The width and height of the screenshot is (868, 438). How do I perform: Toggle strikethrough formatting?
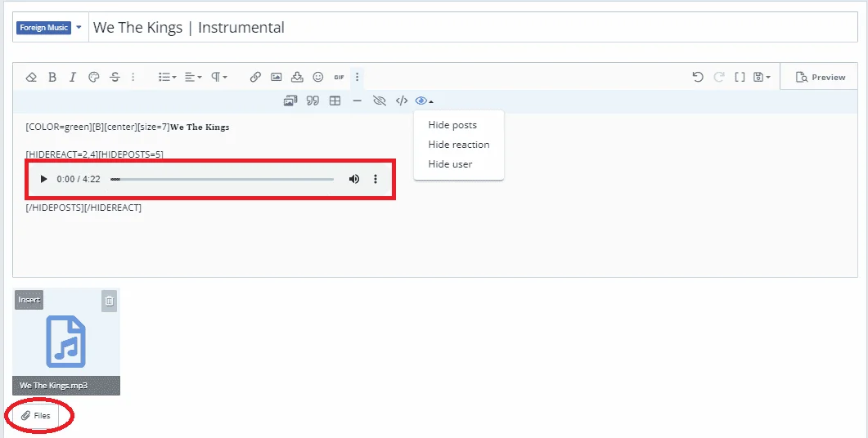(115, 78)
